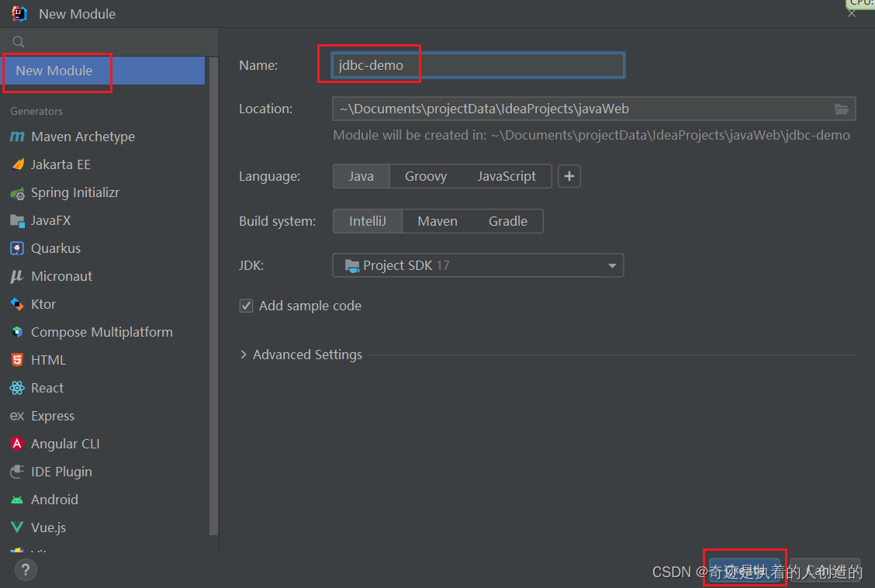Click the IntelliJ IDEA logo in title bar
Image resolution: width=875 pixels, height=588 pixels.
[19, 13]
